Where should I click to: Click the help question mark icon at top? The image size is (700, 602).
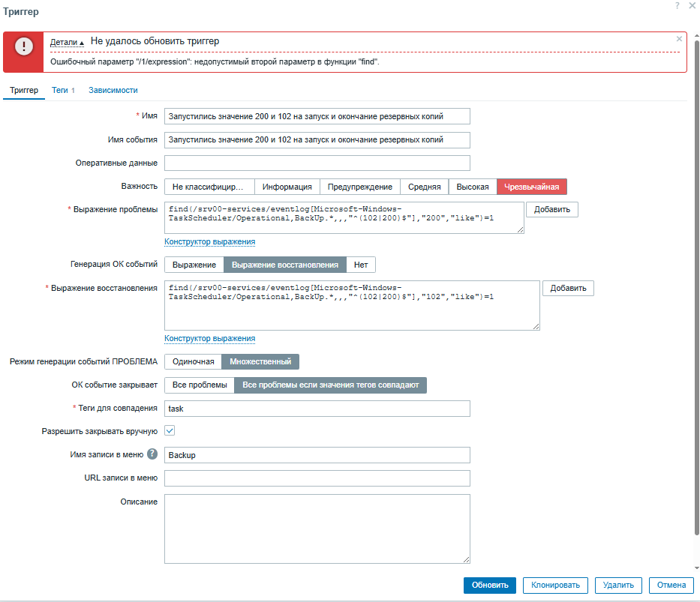pos(677,5)
